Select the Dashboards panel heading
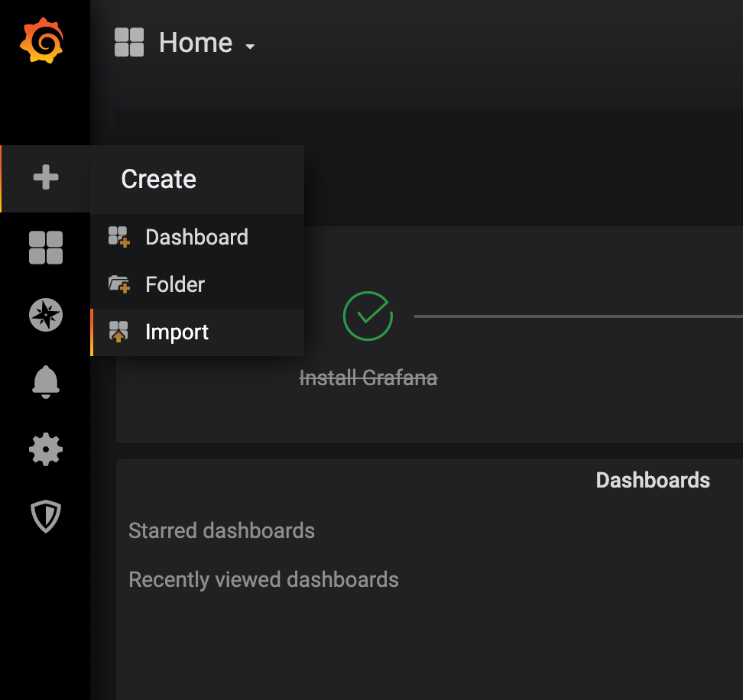This screenshot has width=743, height=700. pyautogui.click(x=652, y=480)
